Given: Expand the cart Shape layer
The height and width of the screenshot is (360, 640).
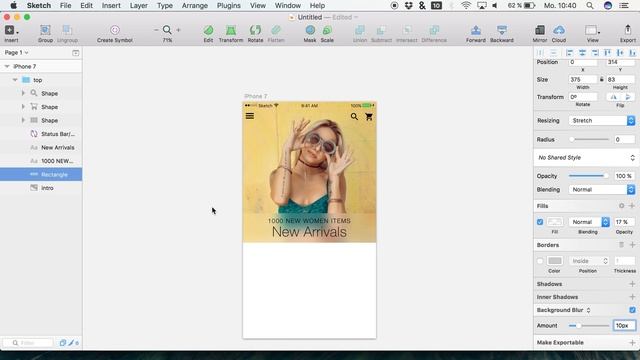Looking at the screenshot, I should (x=23, y=107).
